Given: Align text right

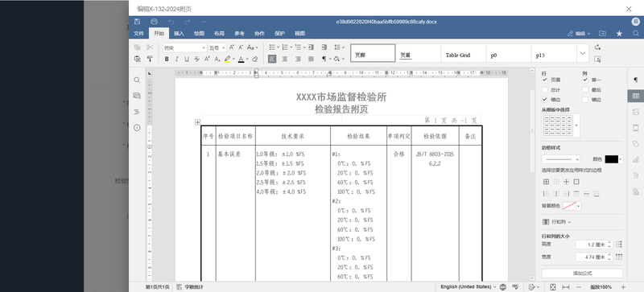Looking at the screenshot, I should pyautogui.click(x=298, y=60).
